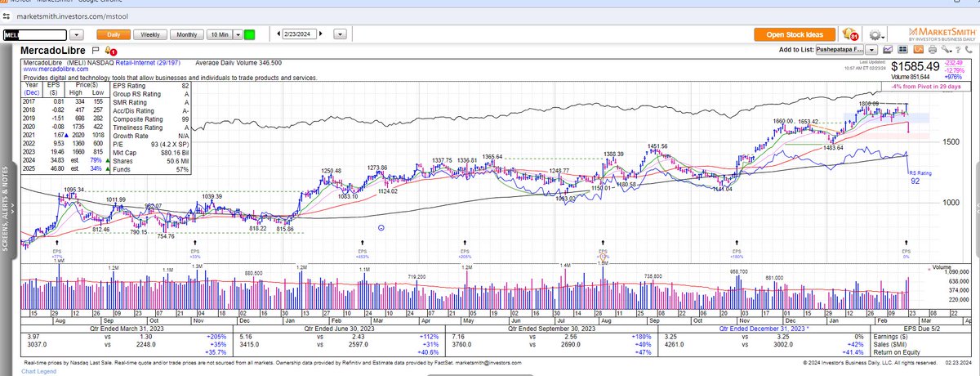This screenshot has height=376, width=980.
Task: Go to previous date arrow
Action: tap(278, 34)
